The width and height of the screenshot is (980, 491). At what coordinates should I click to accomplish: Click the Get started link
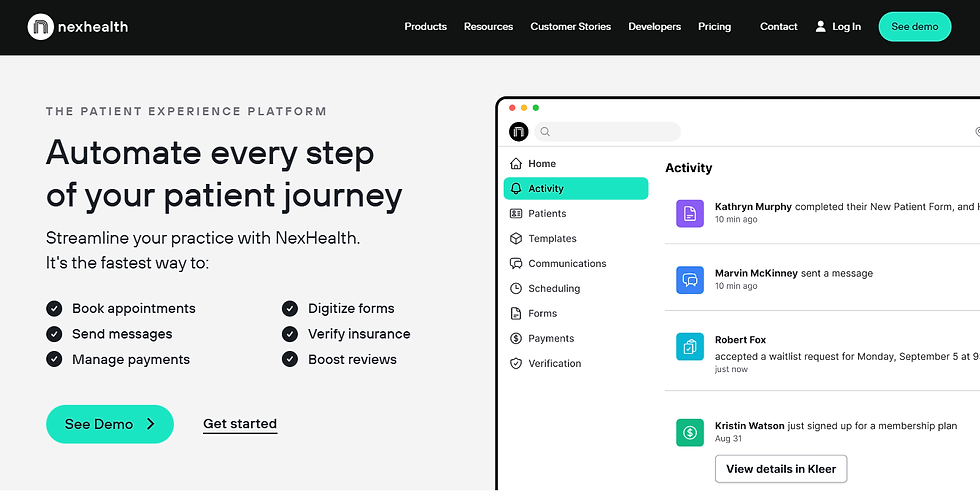tap(240, 424)
